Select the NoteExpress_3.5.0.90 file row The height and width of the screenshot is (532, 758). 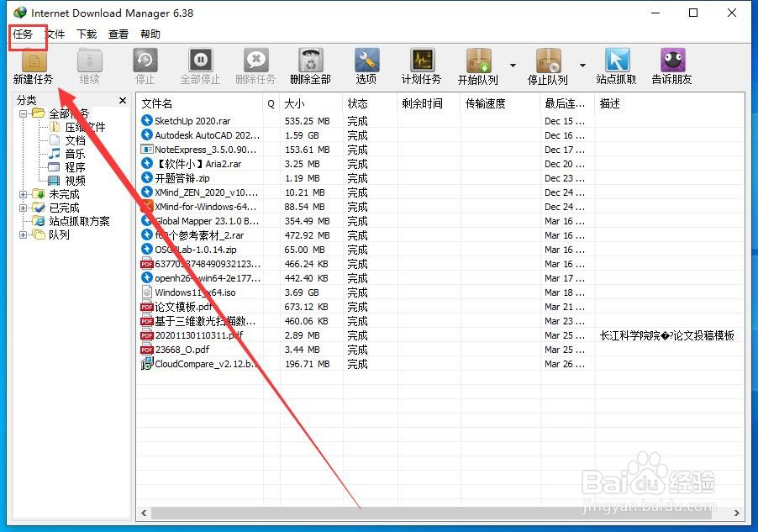440,150
